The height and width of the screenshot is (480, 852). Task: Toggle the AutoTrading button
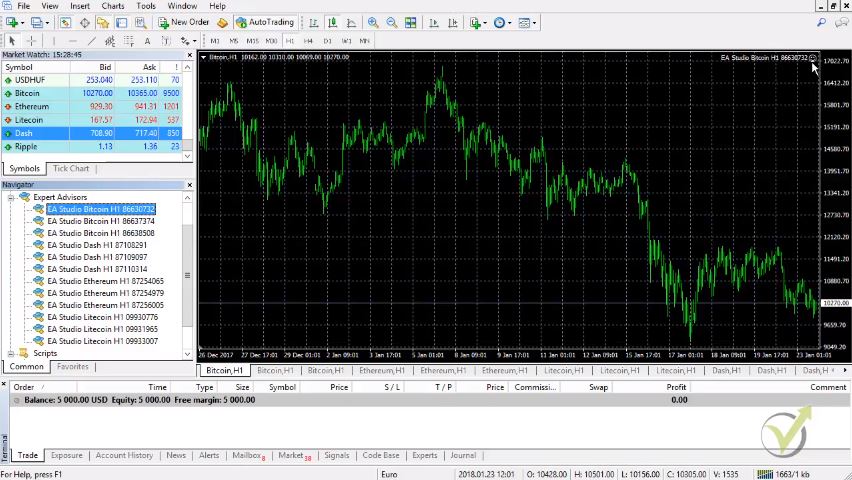[266, 22]
